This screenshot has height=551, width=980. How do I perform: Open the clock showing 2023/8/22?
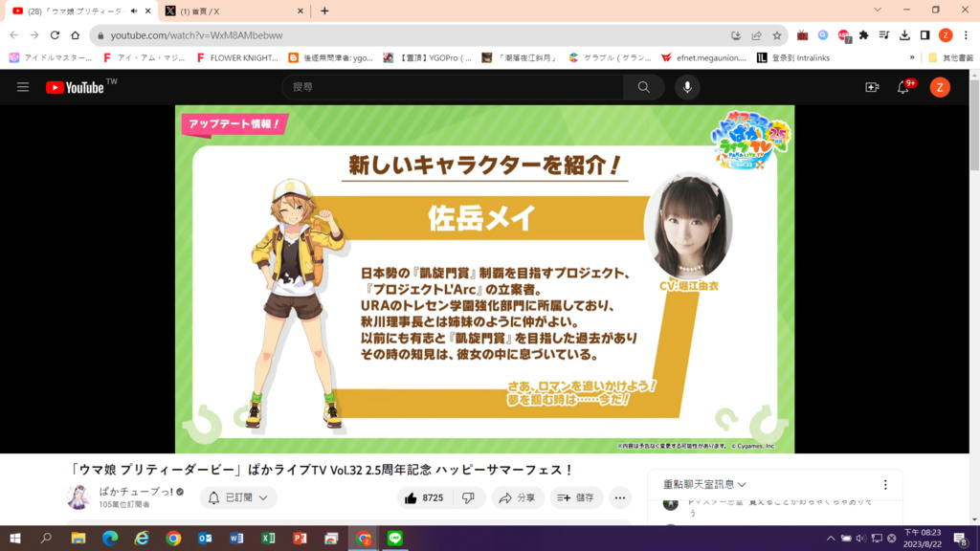tap(922, 538)
